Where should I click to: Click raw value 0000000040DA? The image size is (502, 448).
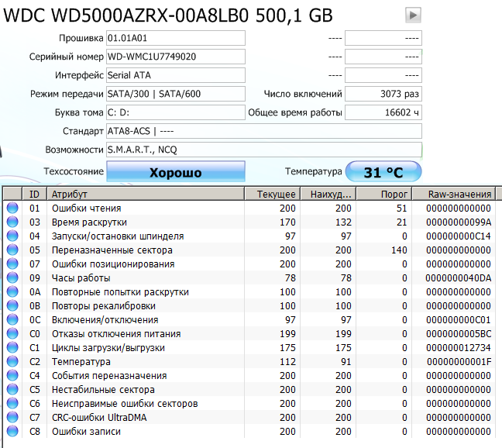(x=459, y=277)
